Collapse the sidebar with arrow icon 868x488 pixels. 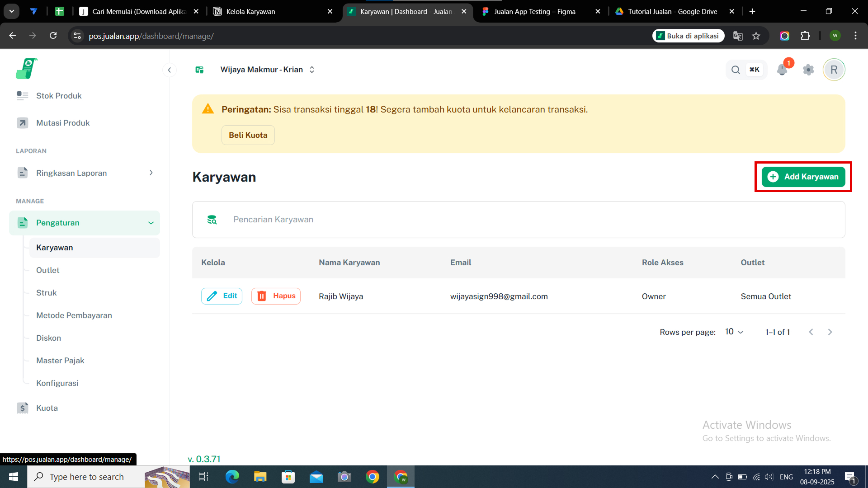click(169, 70)
